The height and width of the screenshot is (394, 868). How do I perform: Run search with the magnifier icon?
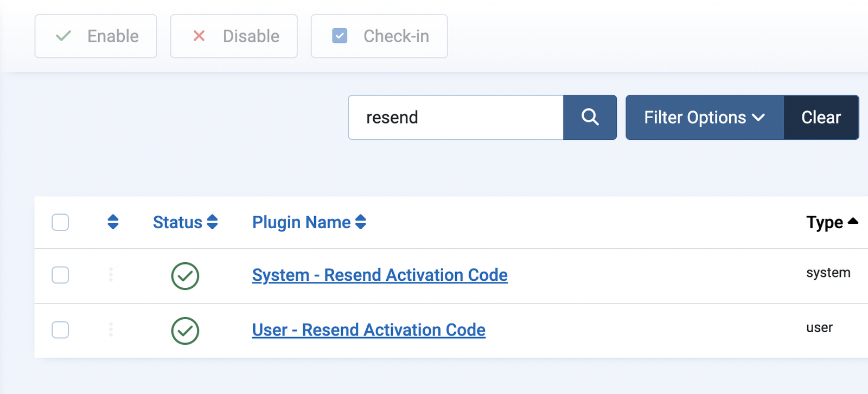pyautogui.click(x=590, y=118)
